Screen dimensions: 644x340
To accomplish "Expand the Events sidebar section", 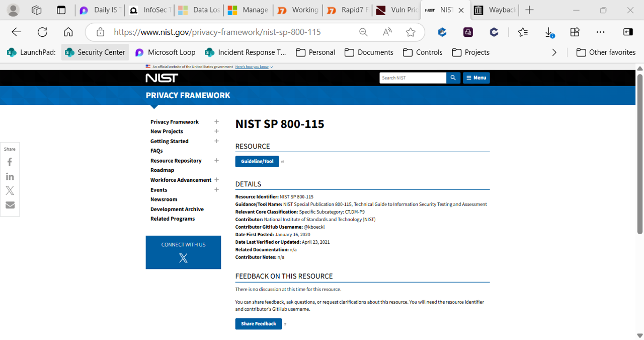I will (x=216, y=190).
